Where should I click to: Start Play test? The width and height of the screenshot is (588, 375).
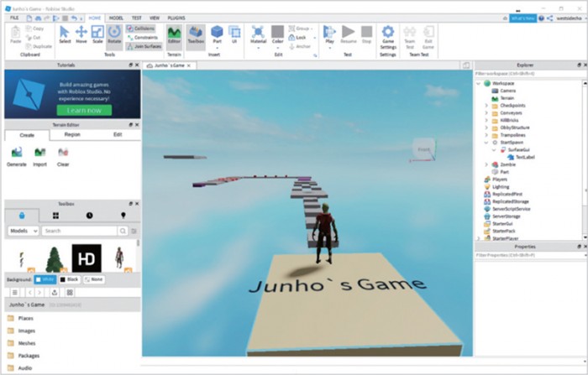click(329, 36)
